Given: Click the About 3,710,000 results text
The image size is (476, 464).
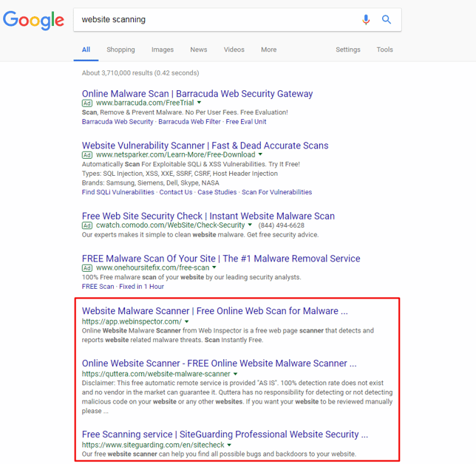Looking at the screenshot, I should pyautogui.click(x=140, y=73).
